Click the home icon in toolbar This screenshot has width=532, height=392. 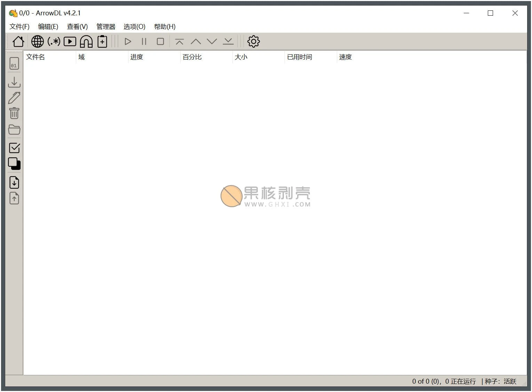[18, 41]
